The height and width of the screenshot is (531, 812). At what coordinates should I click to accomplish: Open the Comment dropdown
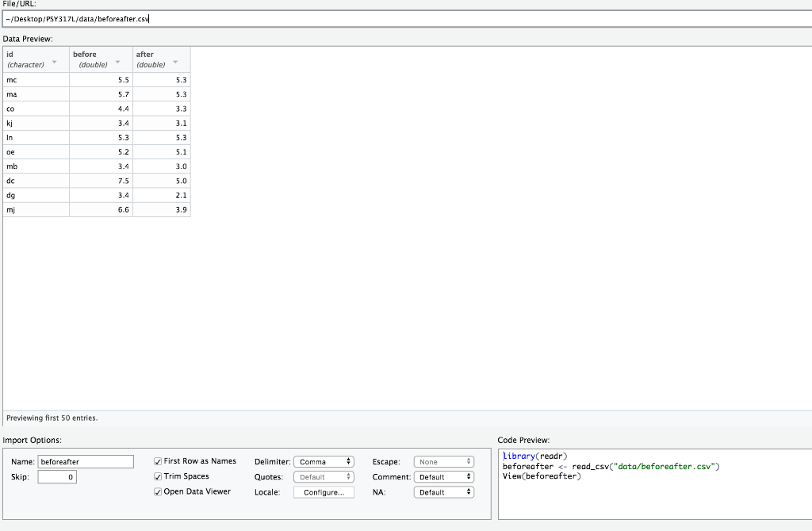pyautogui.click(x=443, y=477)
